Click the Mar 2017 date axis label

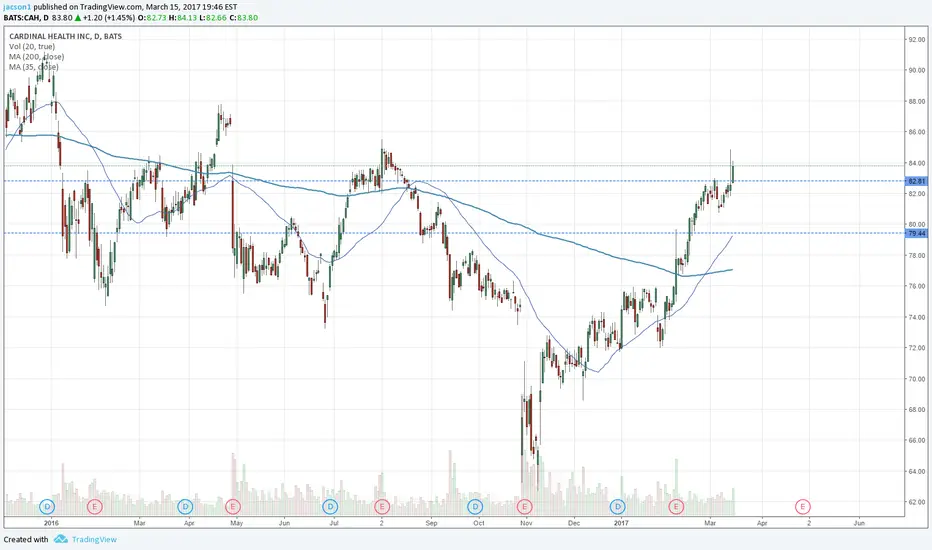tap(710, 523)
